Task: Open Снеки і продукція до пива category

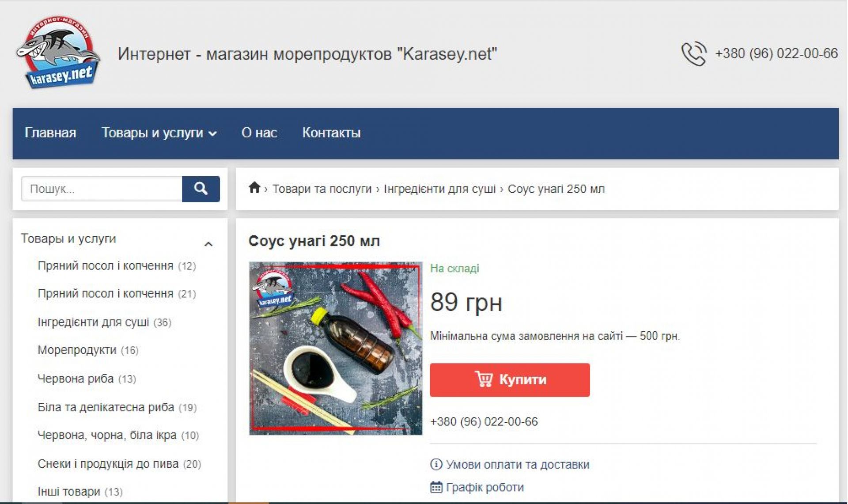Action: click(x=108, y=464)
